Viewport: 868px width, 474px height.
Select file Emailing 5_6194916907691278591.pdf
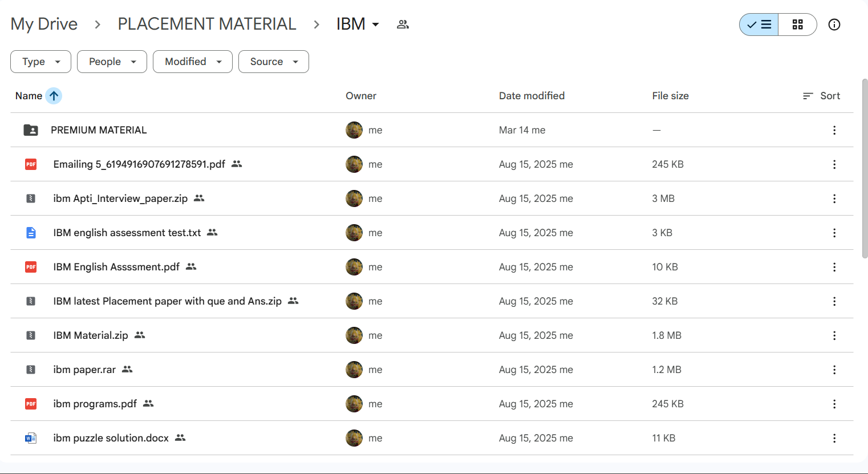[x=139, y=164]
